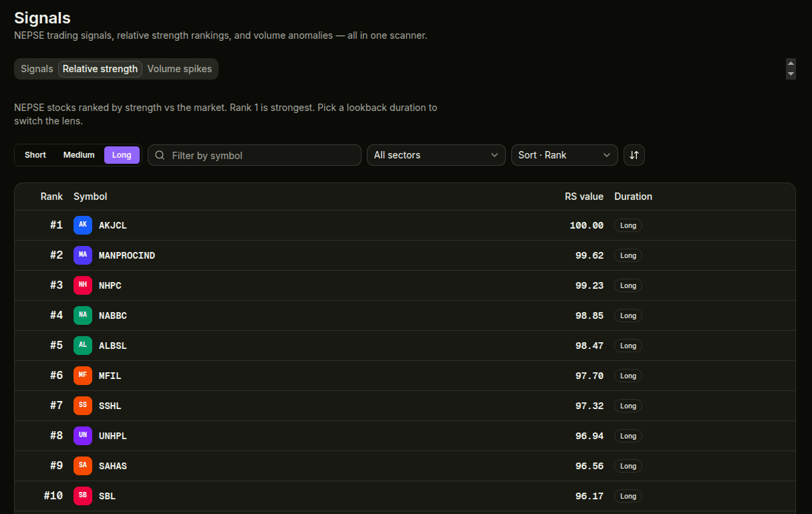Click the Long badge for ALBSL
Screen dimensions: 812x514
click(628, 346)
